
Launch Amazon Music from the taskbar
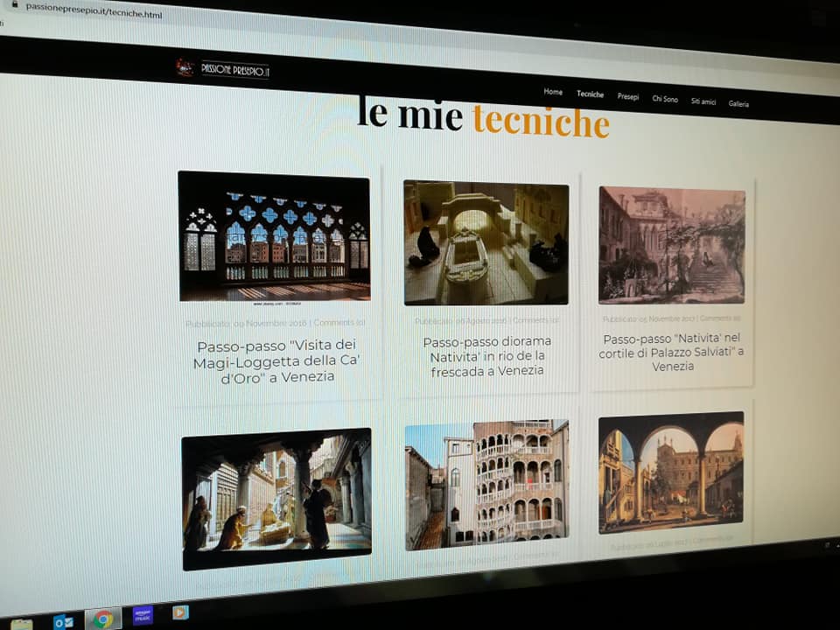coord(143,615)
